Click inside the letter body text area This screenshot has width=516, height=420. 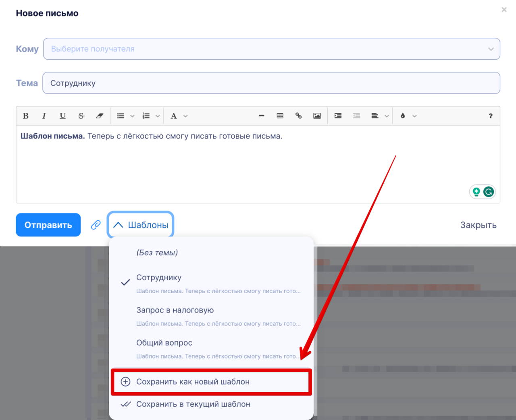258,164
